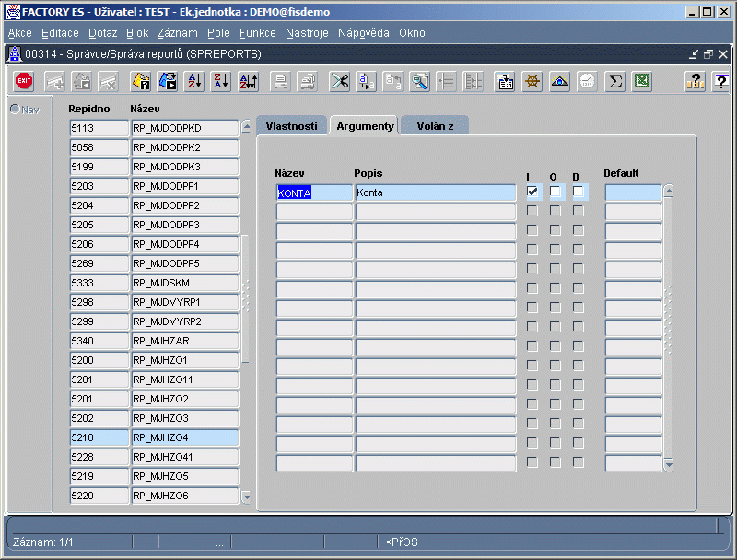
Task: Click the ship wheel toolbar icon
Action: coord(532,81)
